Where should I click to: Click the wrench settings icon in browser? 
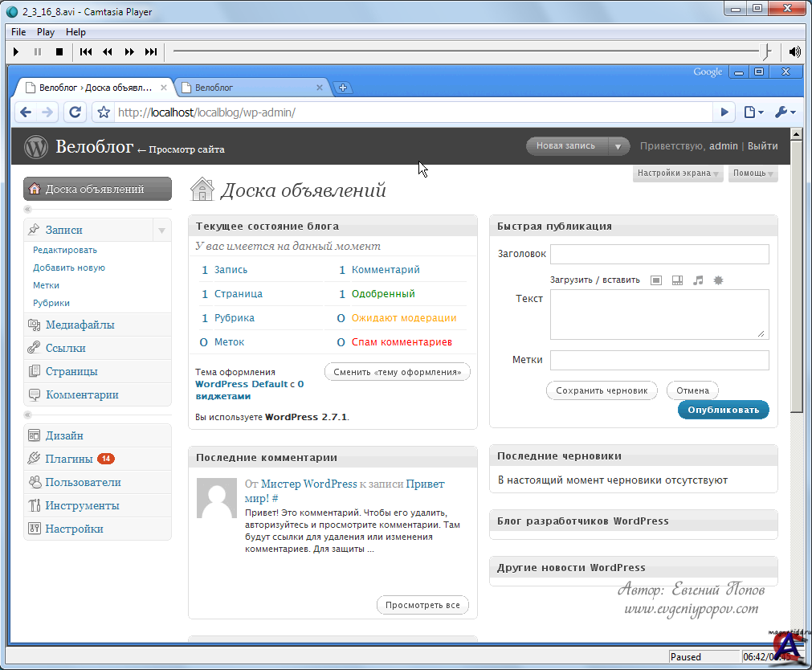[x=784, y=112]
